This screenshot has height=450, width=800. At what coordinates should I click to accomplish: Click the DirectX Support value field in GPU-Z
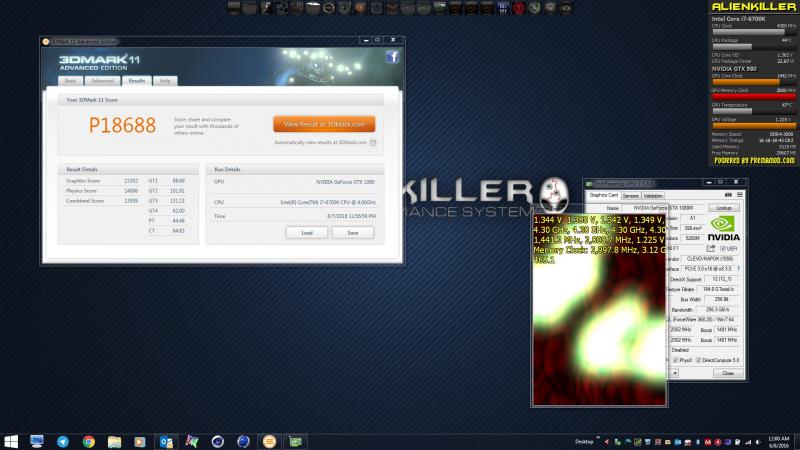coord(721,279)
